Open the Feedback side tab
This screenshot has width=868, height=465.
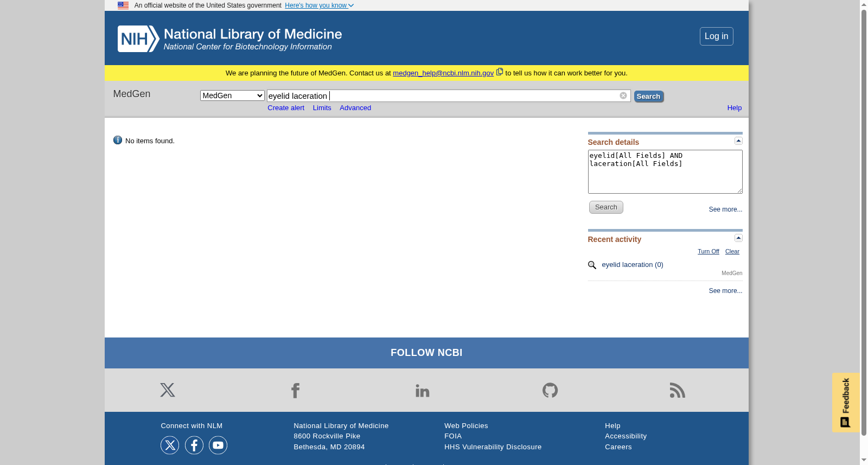click(846, 403)
